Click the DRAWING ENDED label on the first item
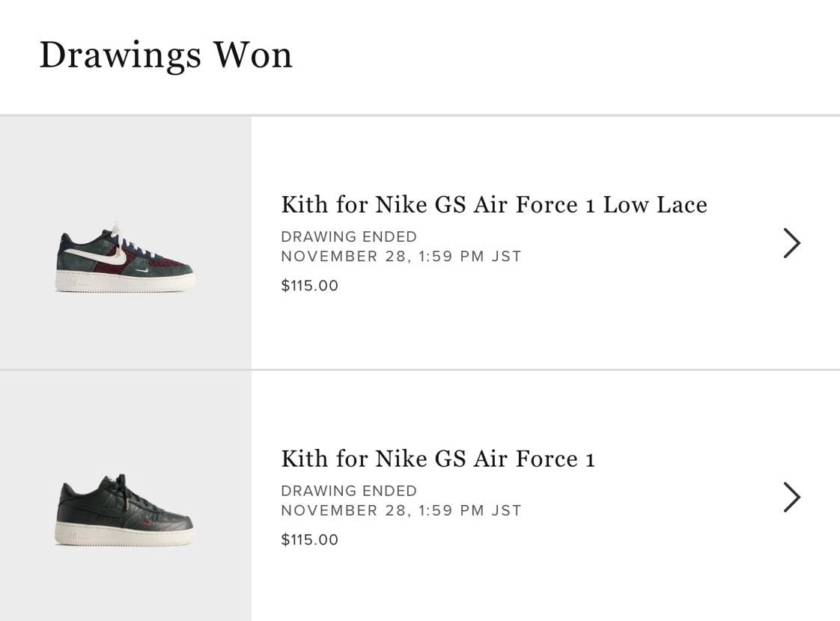The image size is (840, 621). click(349, 236)
